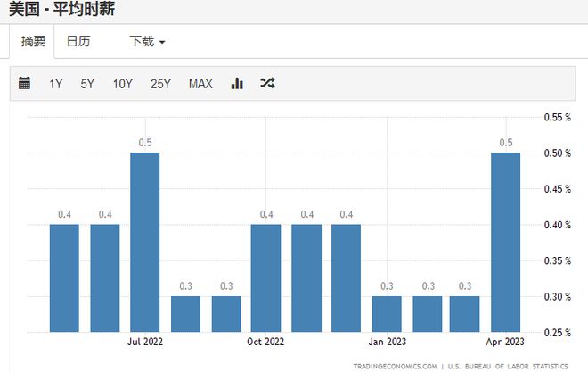The image size is (588, 372).
Task: Click the Apr 2023 bar showing 0.5
Action: pos(505,242)
